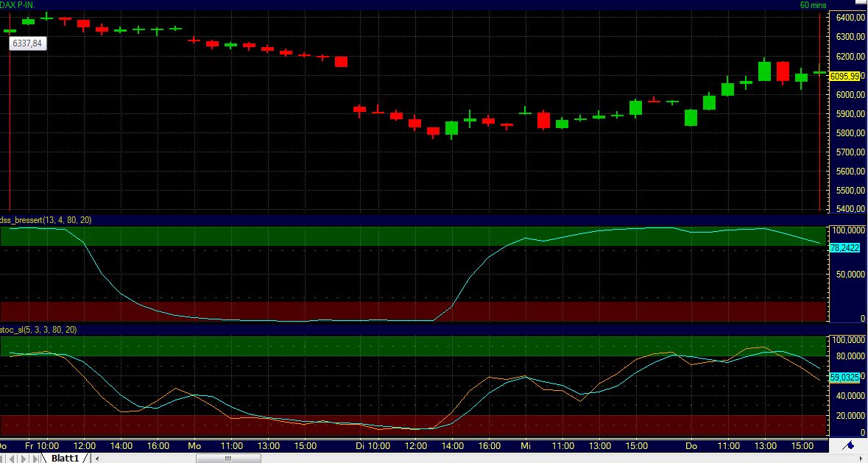868x463 pixels.
Task: Click the 40,0000 stochastic axis label
Action: click(850, 396)
